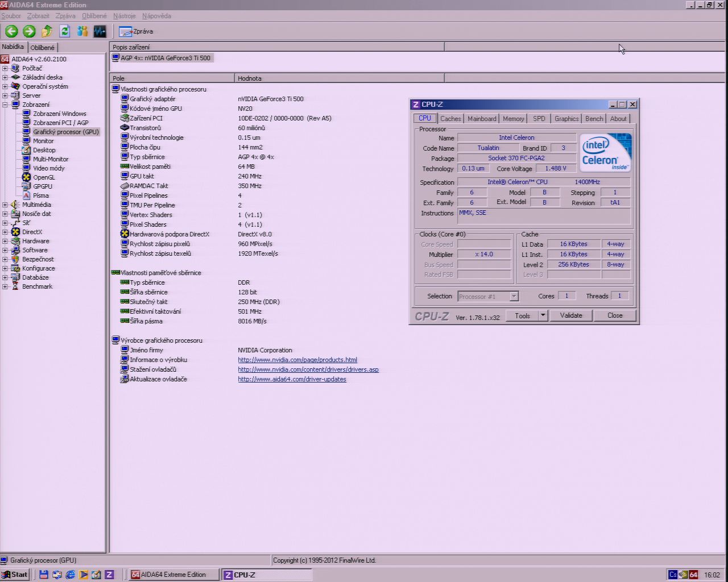Image resolution: width=728 pixels, height=582 pixels.
Task: Switch to the Mainboard tab in CPU-Z
Action: [x=482, y=119]
